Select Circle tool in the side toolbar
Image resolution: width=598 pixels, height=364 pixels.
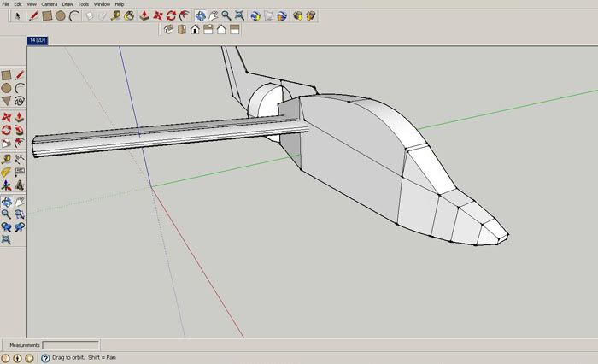click(x=6, y=88)
